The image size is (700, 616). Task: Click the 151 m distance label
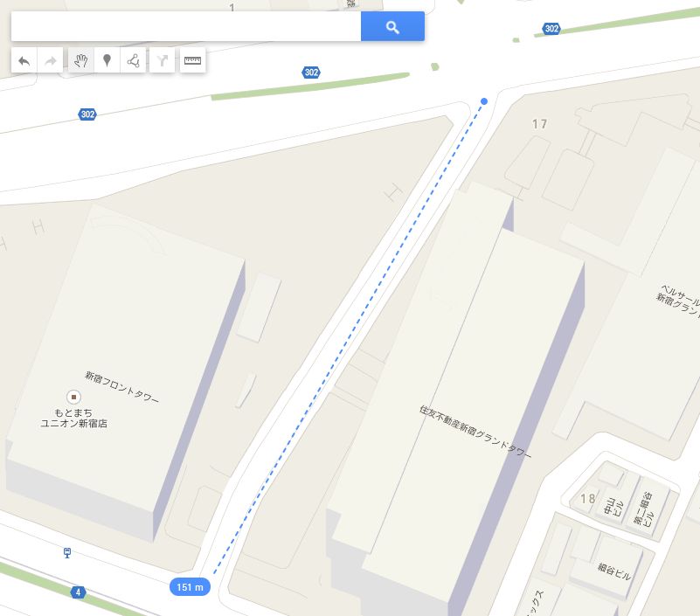[190, 587]
